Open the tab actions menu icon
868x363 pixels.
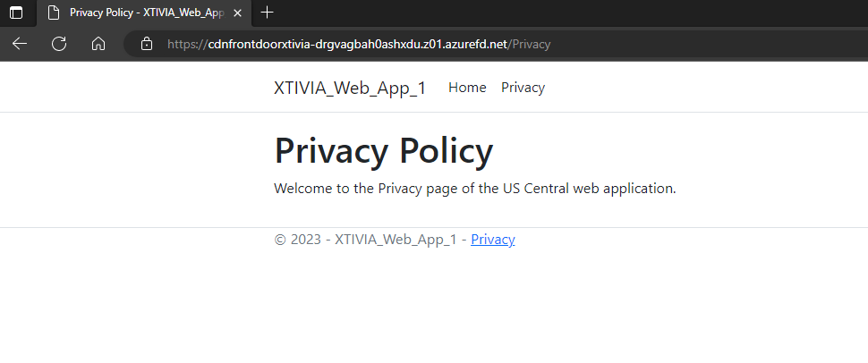tap(16, 13)
